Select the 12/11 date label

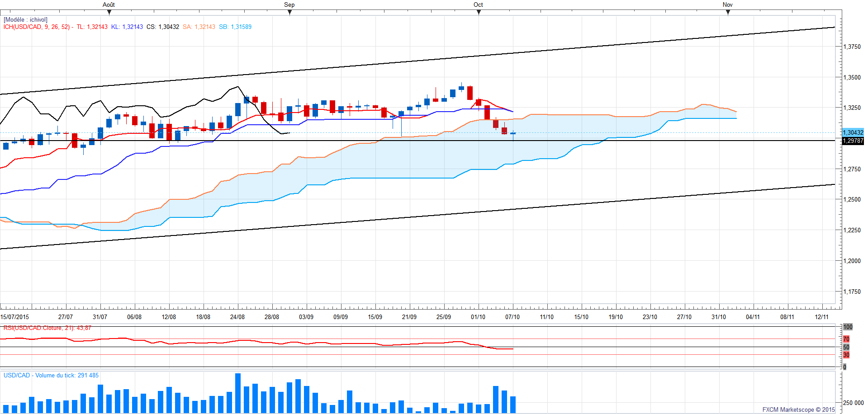pos(822,317)
